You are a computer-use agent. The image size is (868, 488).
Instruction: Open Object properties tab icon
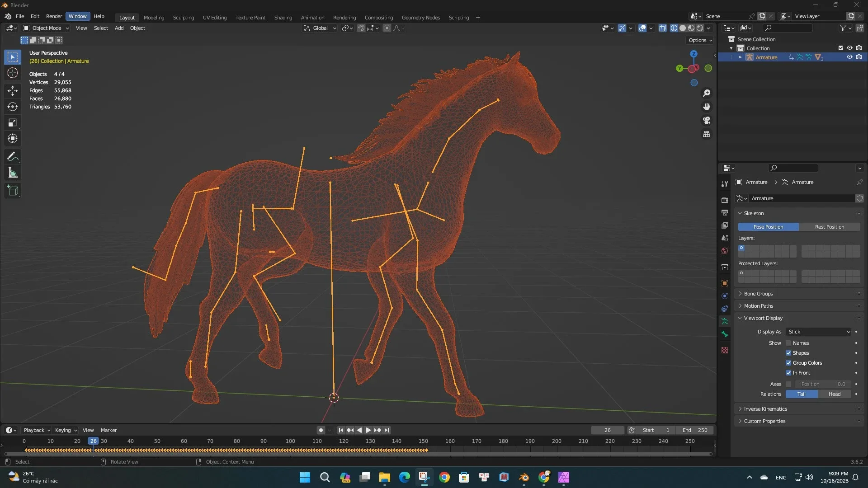coord(725,283)
